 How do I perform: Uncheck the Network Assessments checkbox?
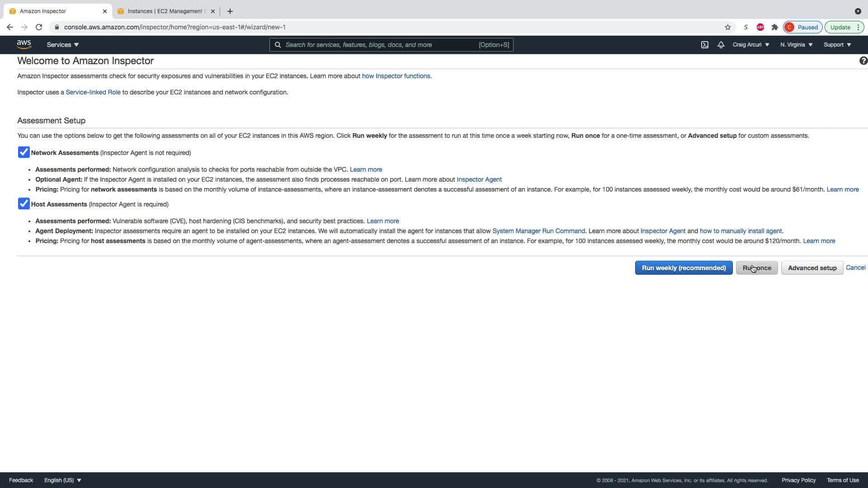pos(24,153)
